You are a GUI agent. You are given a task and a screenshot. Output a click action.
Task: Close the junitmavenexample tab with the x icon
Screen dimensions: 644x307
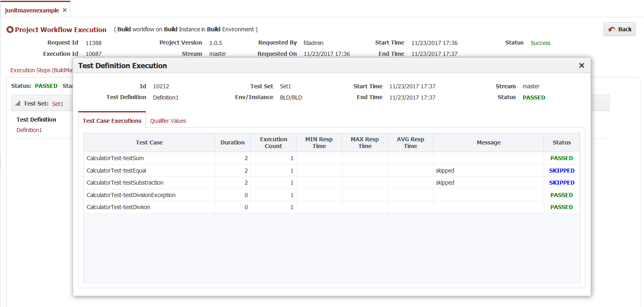65,10
